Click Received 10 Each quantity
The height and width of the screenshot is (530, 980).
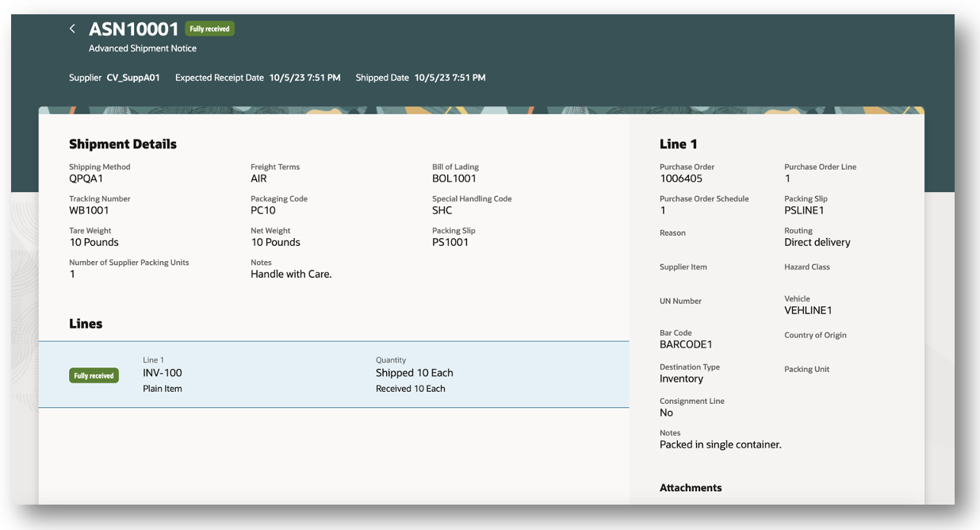click(x=411, y=389)
